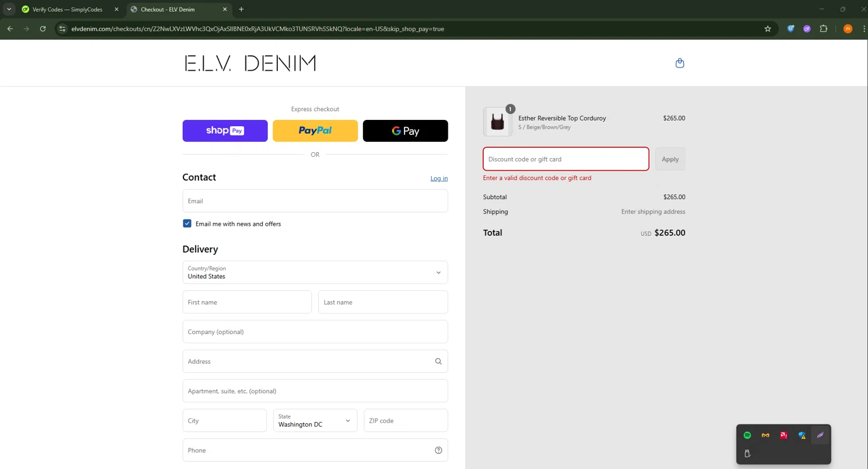This screenshot has width=868, height=469.
Task: Click the purple feather tray icon
Action: tap(820, 435)
